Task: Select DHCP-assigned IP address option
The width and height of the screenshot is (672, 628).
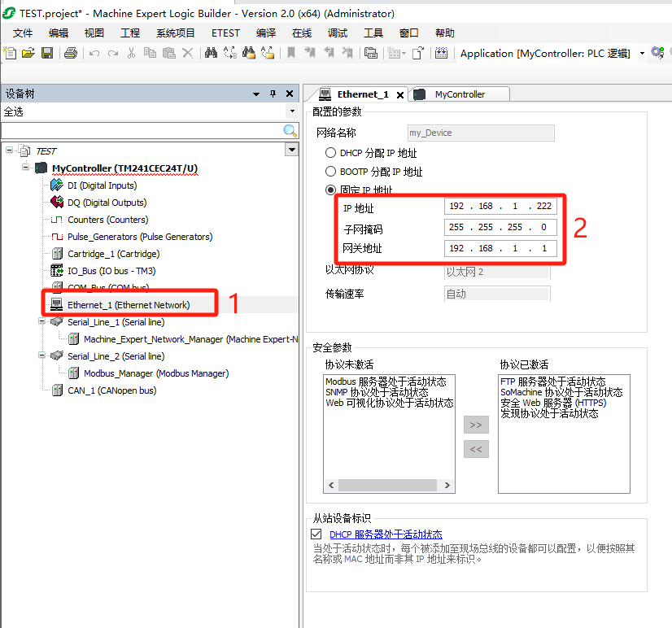Action: tap(330, 153)
